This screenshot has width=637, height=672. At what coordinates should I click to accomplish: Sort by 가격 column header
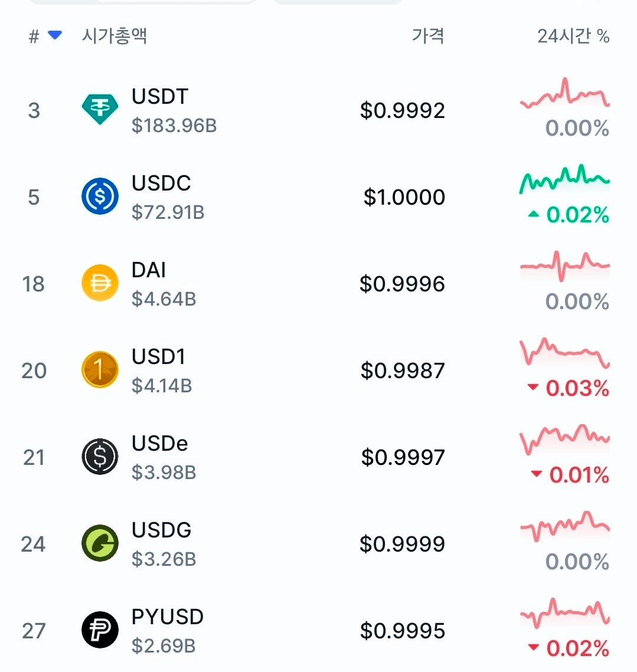(427, 35)
